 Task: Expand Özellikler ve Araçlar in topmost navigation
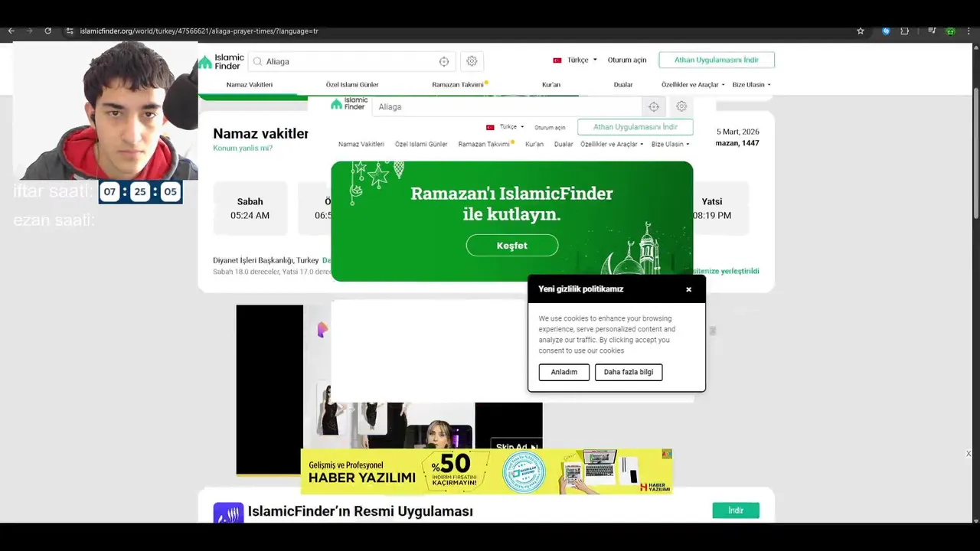pos(693,85)
